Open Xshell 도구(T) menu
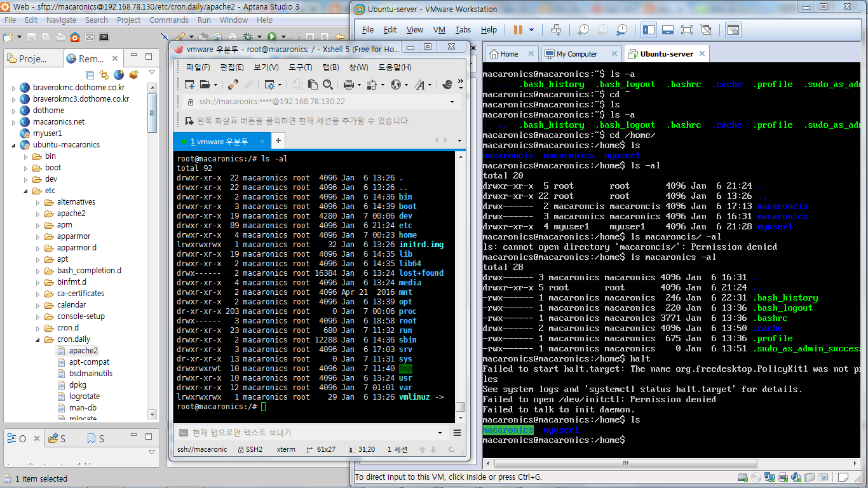The image size is (868, 488). [300, 67]
